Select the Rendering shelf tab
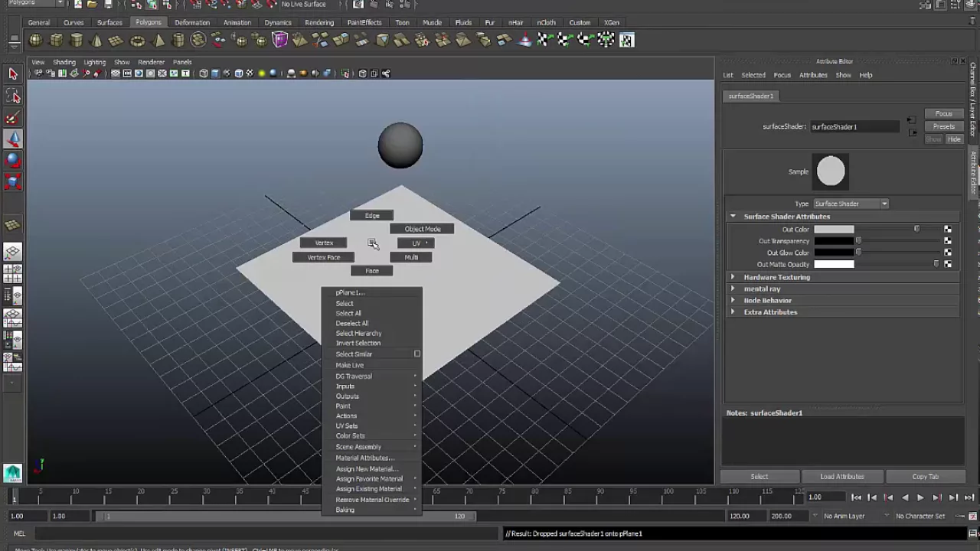980x551 pixels. coord(319,22)
